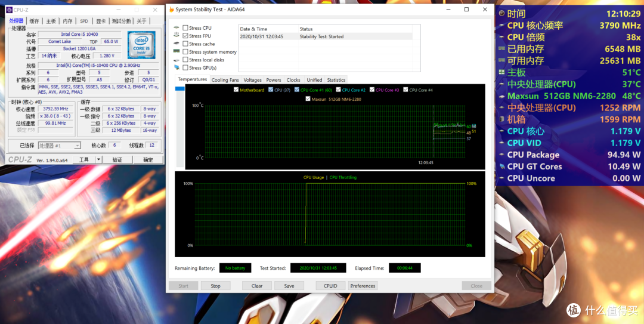Enable the Stress GPU(s) checkbox
Image resolution: width=644 pixels, height=324 pixels.
185,67
